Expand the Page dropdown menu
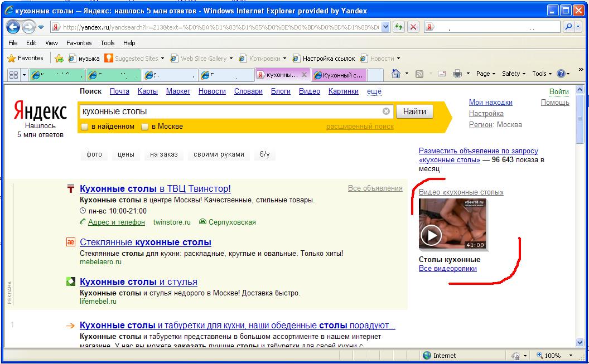The image size is (589, 364). (485, 74)
